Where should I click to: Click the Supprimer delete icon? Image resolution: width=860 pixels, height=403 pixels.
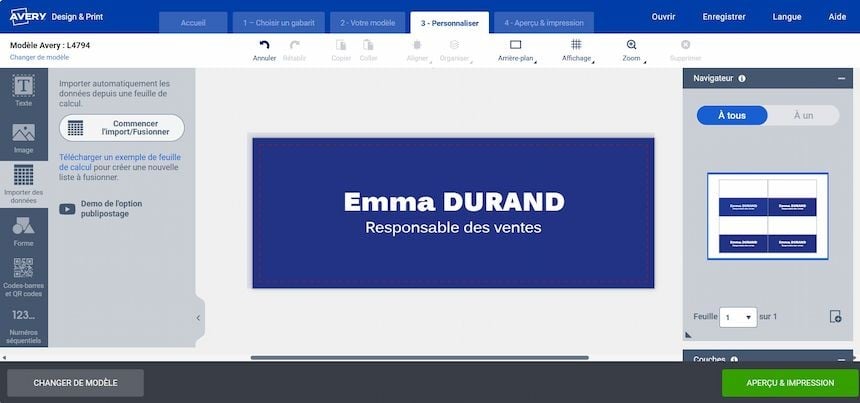pyautogui.click(x=686, y=45)
